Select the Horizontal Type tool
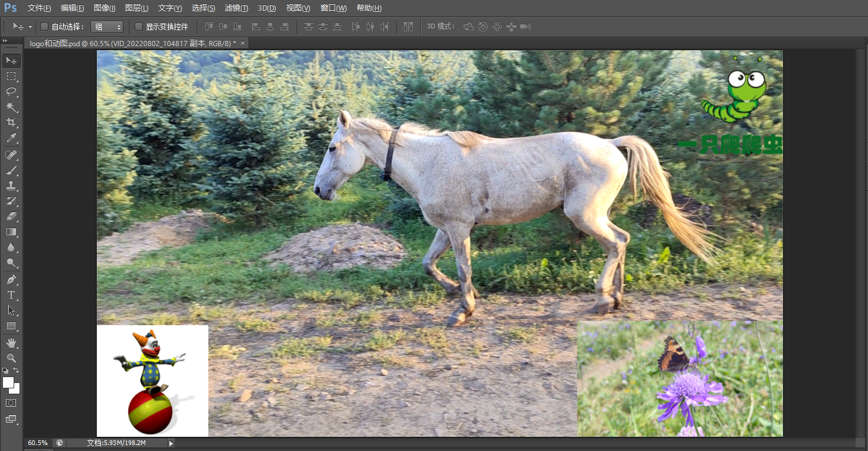This screenshot has width=868, height=451. tap(11, 294)
